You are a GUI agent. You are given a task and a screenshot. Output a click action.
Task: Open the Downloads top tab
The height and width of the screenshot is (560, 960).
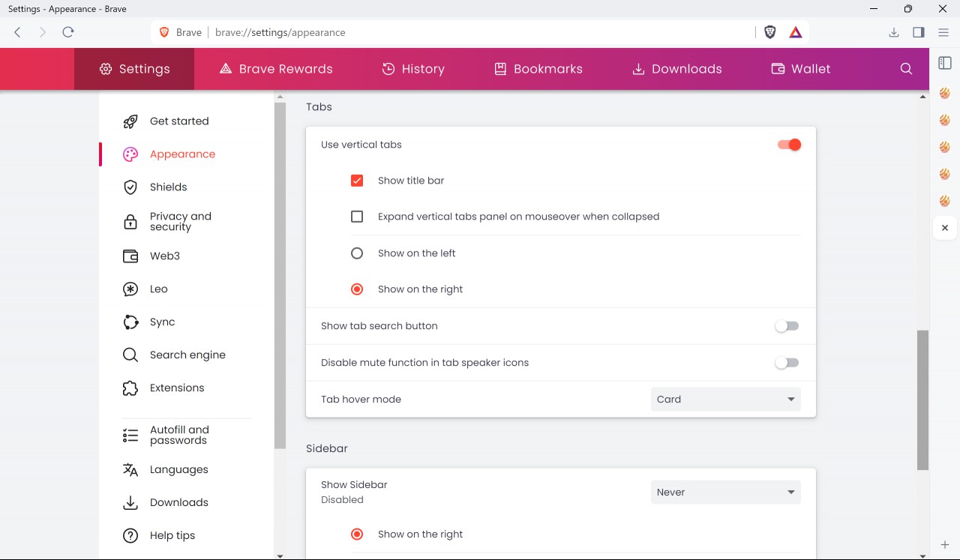coord(677,69)
